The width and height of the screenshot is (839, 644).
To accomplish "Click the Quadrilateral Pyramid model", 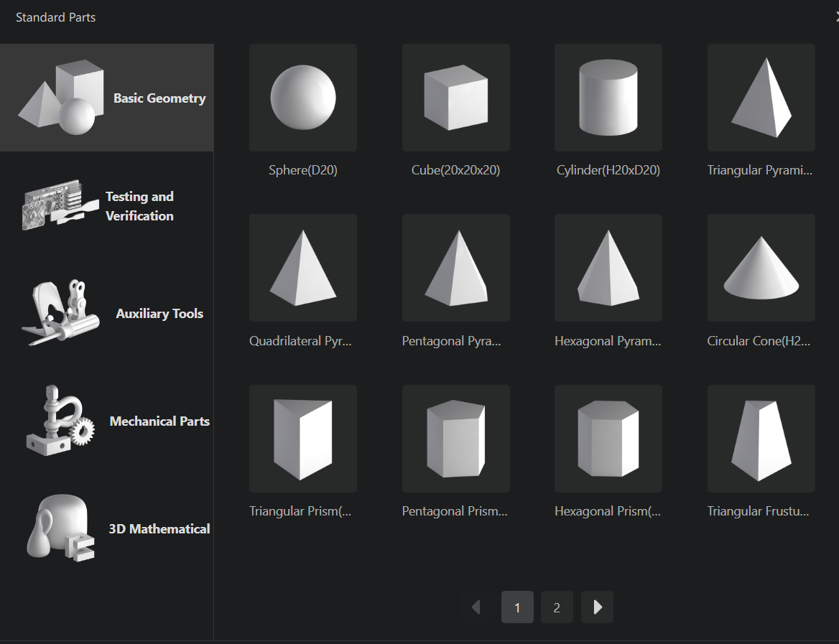I will tap(302, 268).
